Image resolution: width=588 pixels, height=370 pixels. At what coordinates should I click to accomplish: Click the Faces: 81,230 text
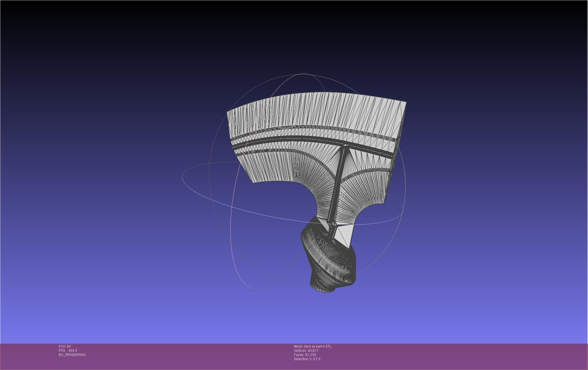(305, 355)
